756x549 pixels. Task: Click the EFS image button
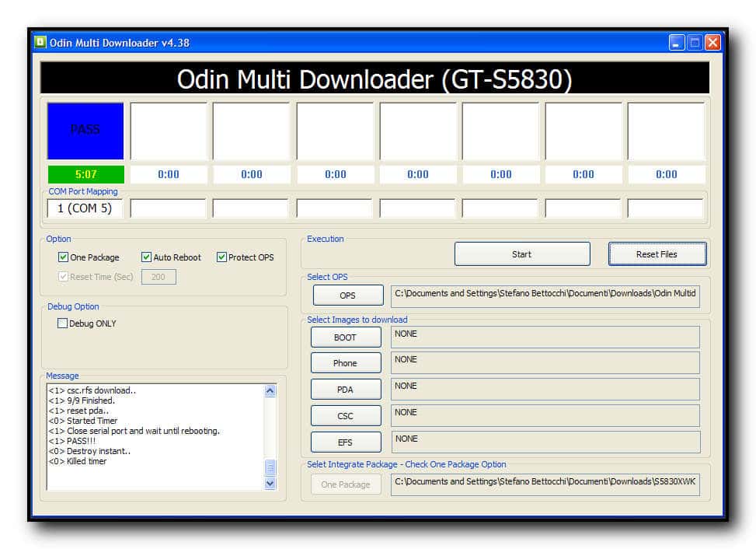(x=346, y=442)
